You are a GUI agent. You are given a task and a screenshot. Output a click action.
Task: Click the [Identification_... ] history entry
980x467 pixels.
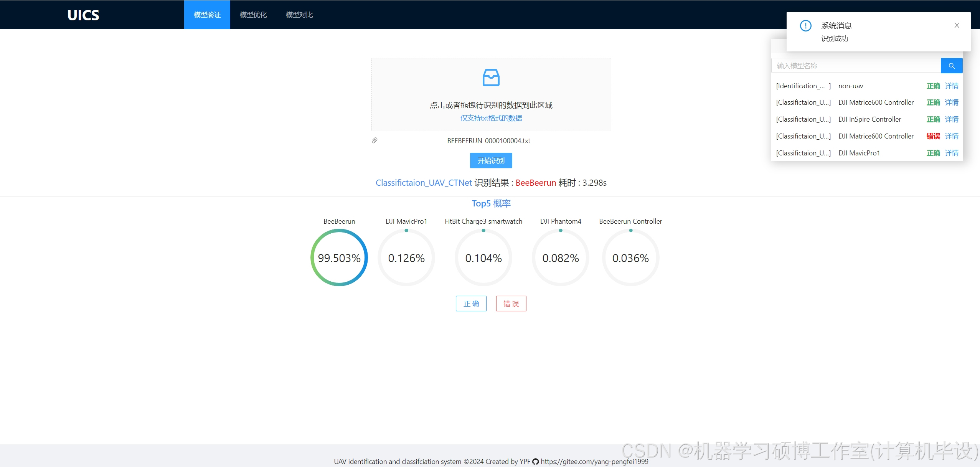(x=803, y=86)
